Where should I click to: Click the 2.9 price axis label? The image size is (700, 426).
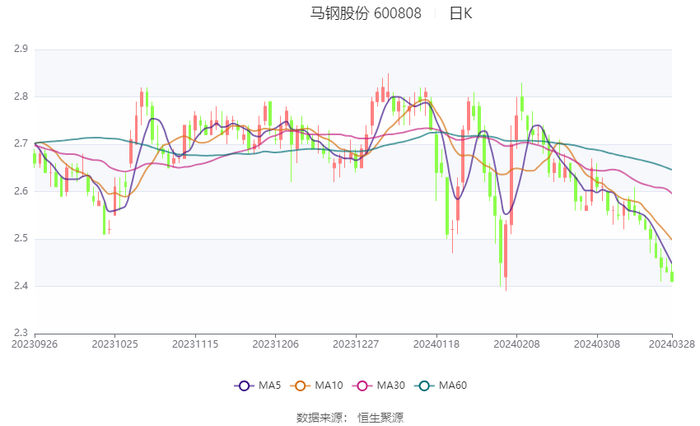coord(21,49)
